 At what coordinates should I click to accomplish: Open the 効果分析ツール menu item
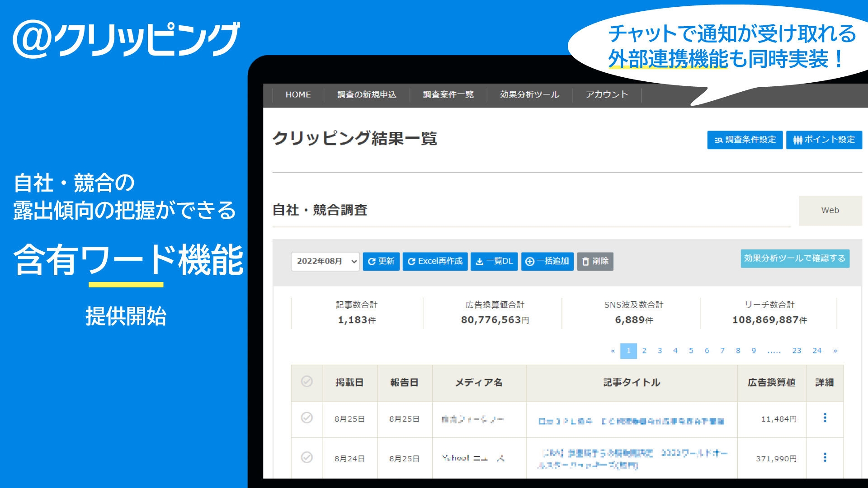pyautogui.click(x=529, y=95)
